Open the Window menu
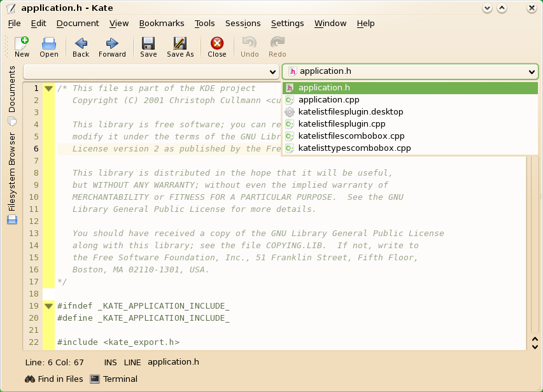 pos(330,23)
